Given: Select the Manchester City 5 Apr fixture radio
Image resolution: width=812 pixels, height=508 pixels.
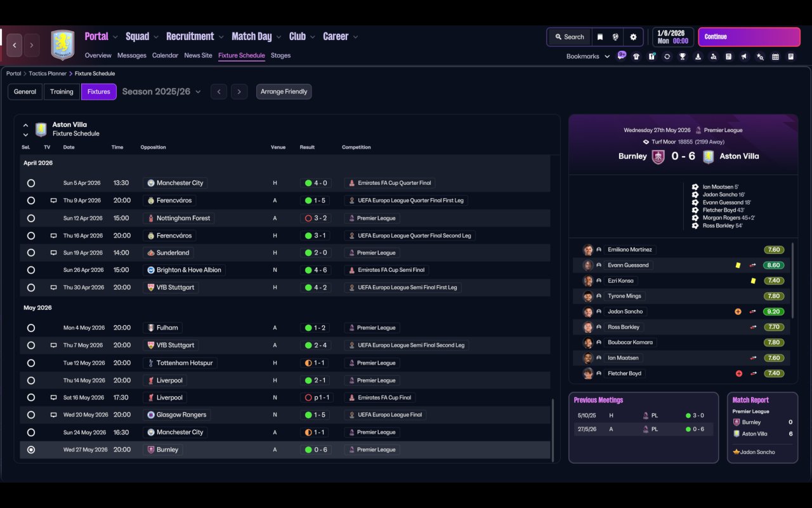Looking at the screenshot, I should coord(31,183).
